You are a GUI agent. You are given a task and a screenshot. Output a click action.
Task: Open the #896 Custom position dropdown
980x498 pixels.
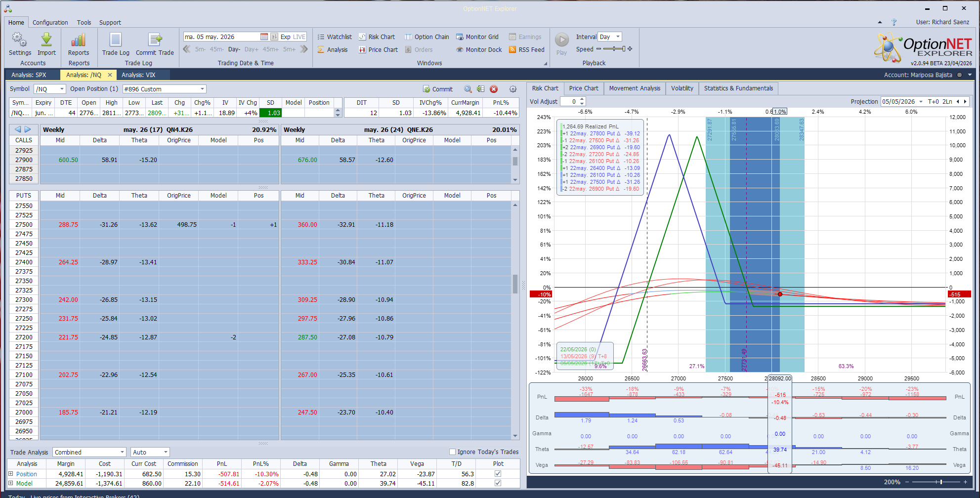(x=202, y=89)
